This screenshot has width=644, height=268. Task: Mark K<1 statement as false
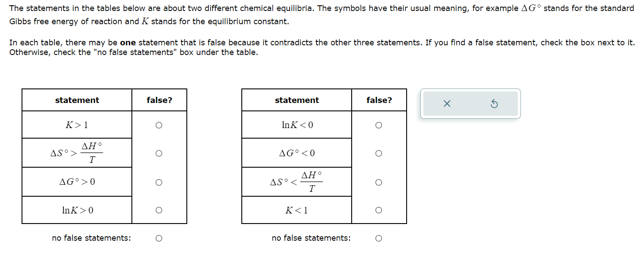point(378,210)
